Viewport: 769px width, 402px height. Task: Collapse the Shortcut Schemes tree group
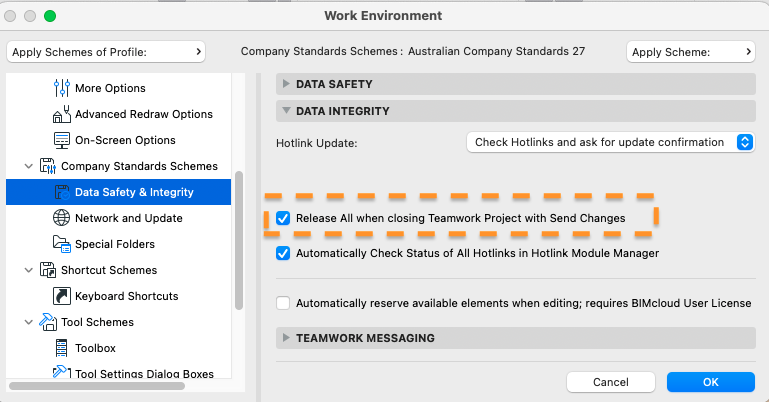click(x=27, y=270)
